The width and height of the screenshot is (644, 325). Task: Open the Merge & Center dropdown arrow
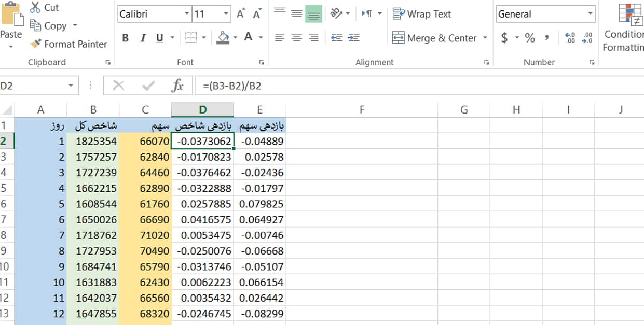coord(485,38)
